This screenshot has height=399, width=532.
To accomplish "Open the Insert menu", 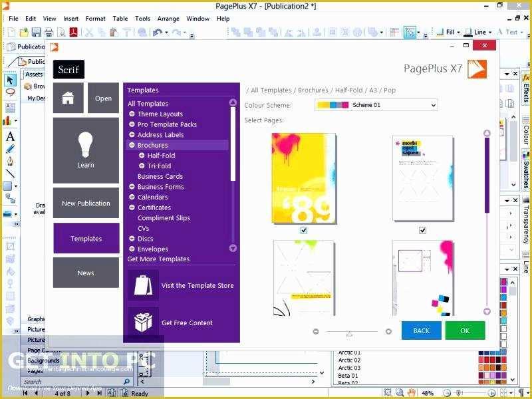I will pos(70,19).
